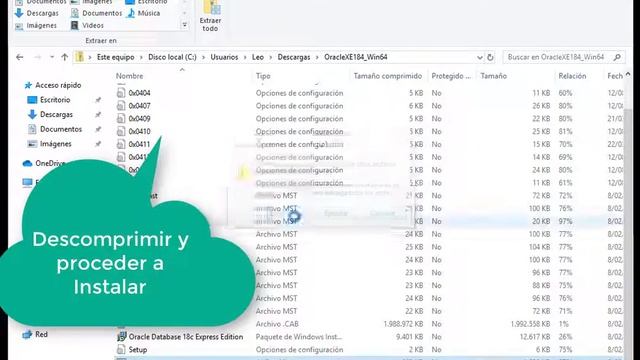Go back with the left arrow

point(20,57)
